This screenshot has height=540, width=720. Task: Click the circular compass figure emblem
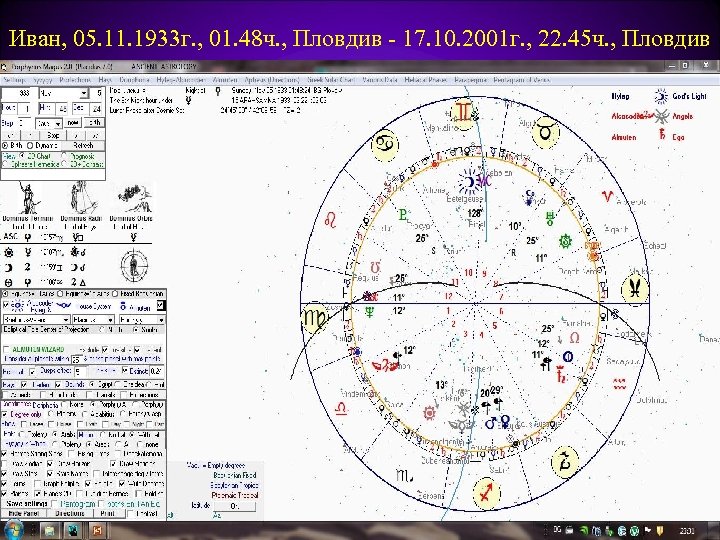point(134,265)
